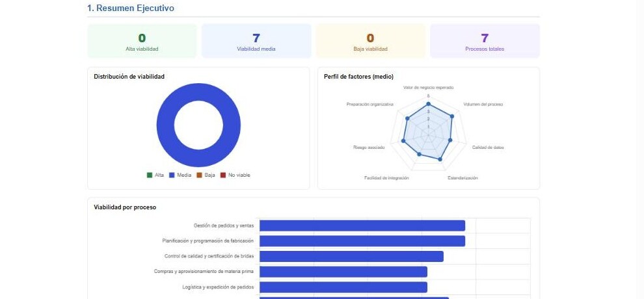This screenshot has width=644, height=299.
Task: Click the 'Logística y expedición de pedidos' bar
Action: point(343,287)
